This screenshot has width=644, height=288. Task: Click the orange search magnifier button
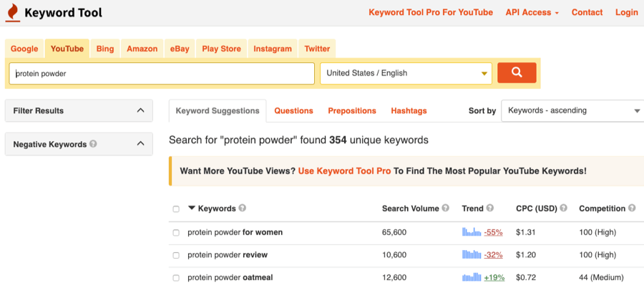click(x=517, y=73)
